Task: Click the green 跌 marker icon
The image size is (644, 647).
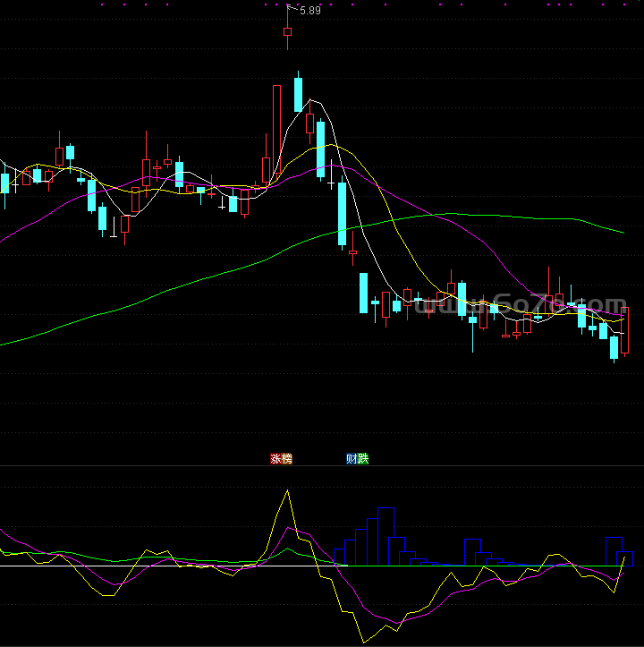Action: [x=363, y=459]
